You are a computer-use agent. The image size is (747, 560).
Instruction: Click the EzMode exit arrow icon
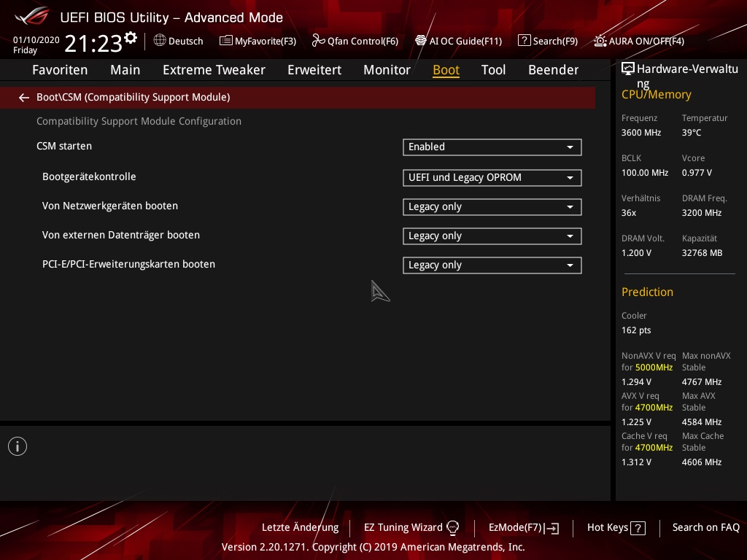tap(551, 528)
